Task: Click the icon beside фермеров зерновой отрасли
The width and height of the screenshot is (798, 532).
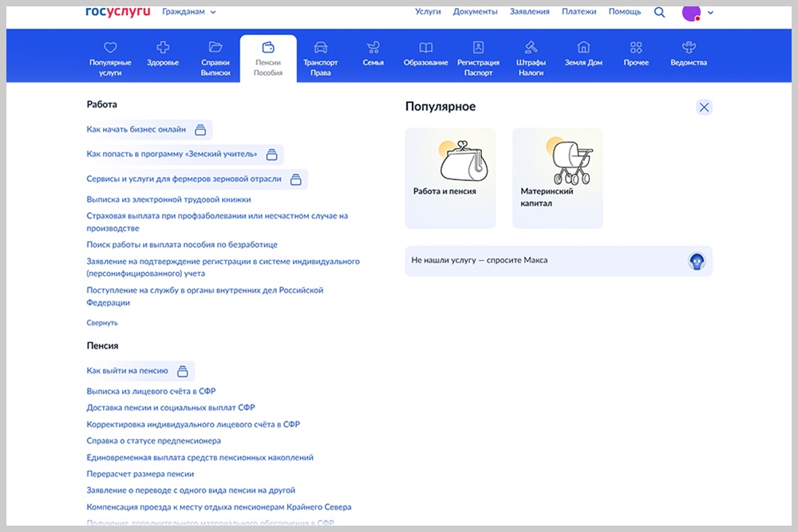Action: (x=296, y=179)
